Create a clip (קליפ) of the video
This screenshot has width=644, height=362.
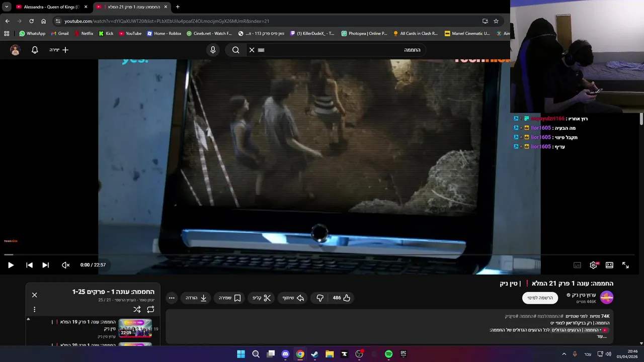click(262, 298)
